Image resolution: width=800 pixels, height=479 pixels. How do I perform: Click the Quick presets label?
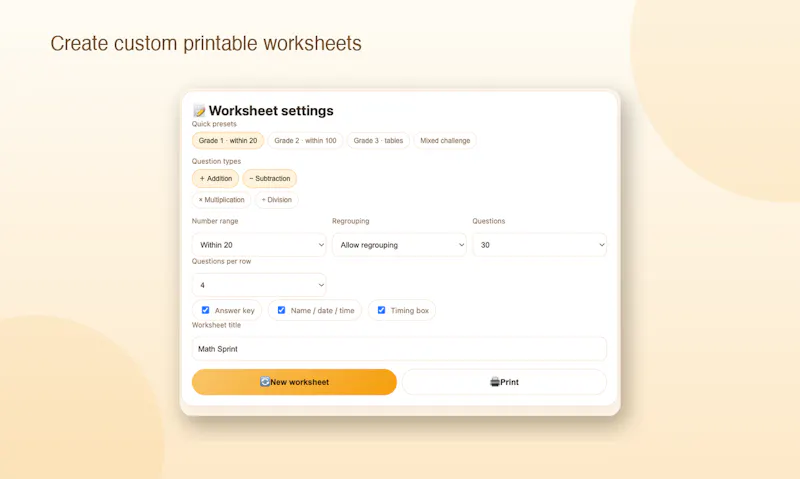tap(214, 124)
